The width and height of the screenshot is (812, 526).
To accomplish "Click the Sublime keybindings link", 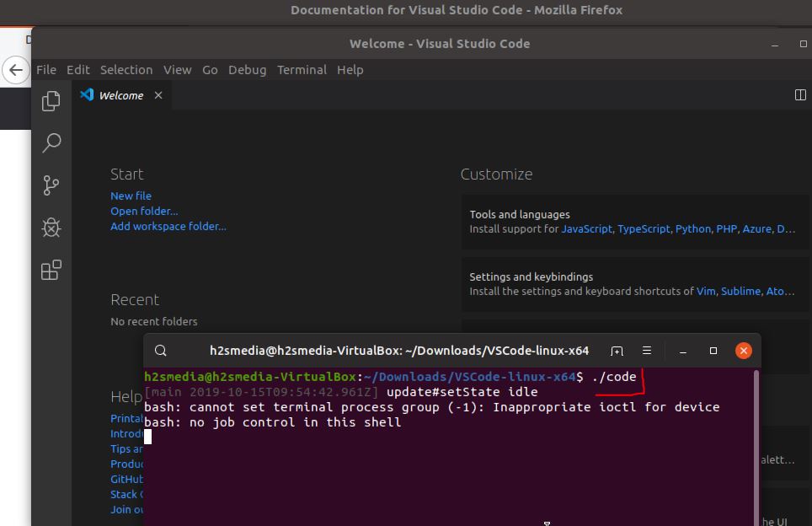I will click(x=740, y=292).
